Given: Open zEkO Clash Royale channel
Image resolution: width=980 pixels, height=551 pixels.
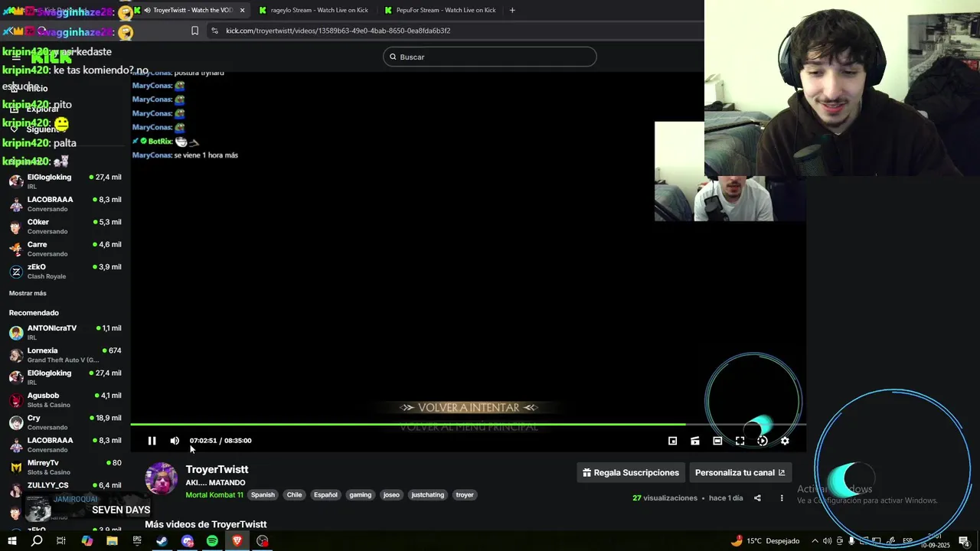Looking at the screenshot, I should coord(65,272).
